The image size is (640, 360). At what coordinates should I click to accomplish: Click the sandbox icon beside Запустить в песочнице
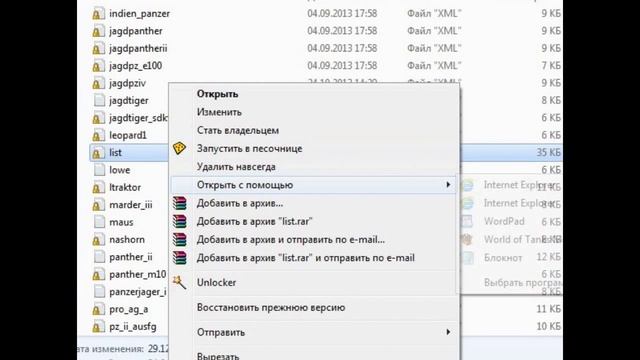(x=180, y=148)
